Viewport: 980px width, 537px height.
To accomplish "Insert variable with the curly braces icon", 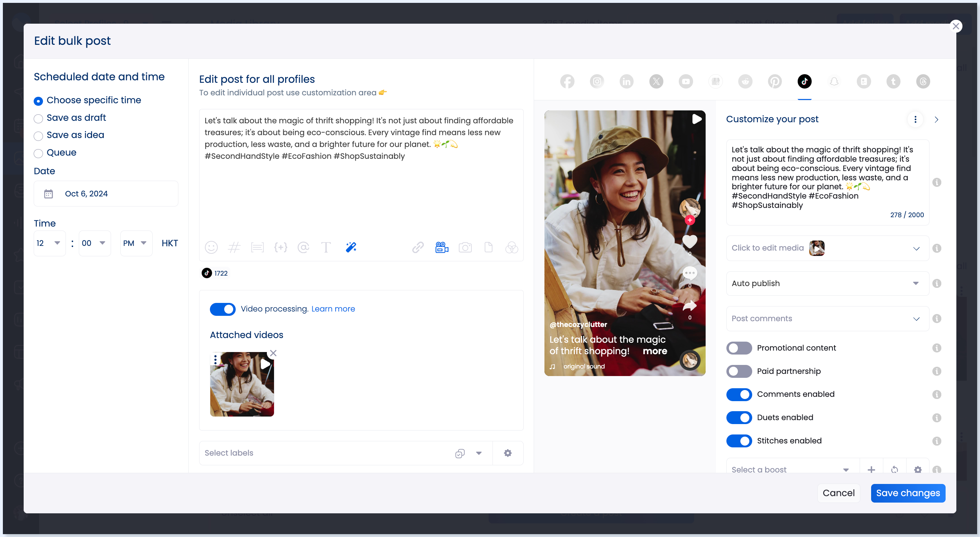I will point(281,248).
